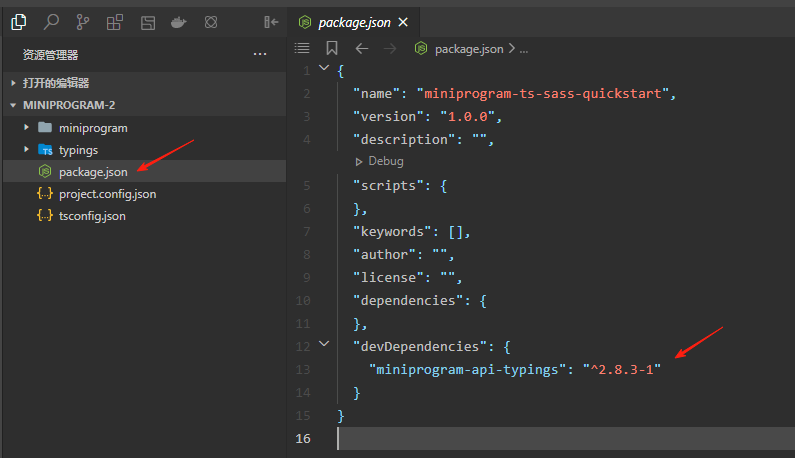Close the package.json editor tab

point(403,22)
